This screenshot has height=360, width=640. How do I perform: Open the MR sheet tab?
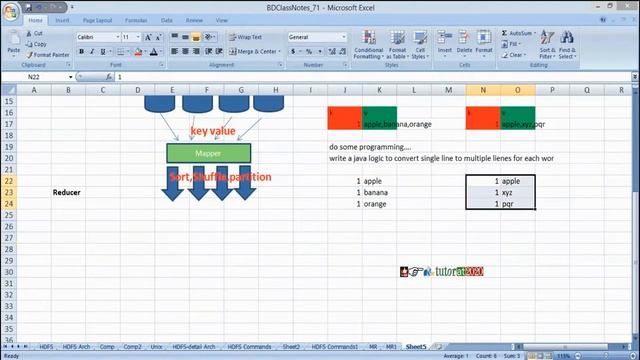(373, 347)
